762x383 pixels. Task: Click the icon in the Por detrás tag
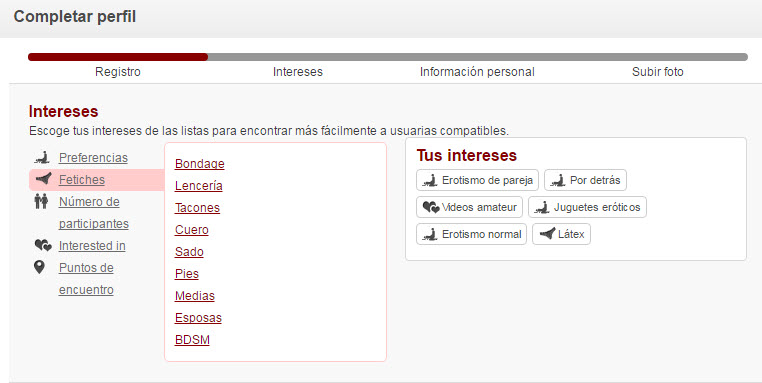click(x=558, y=180)
